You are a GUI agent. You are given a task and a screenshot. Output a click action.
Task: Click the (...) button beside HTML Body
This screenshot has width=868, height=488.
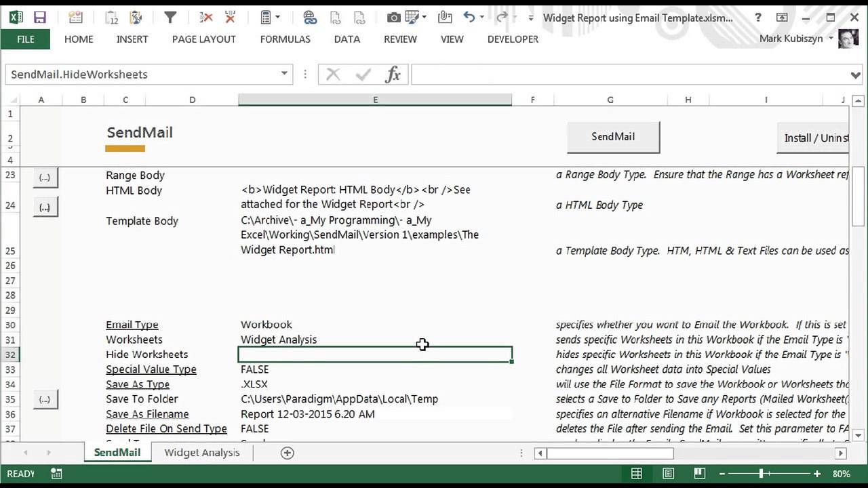coord(45,207)
